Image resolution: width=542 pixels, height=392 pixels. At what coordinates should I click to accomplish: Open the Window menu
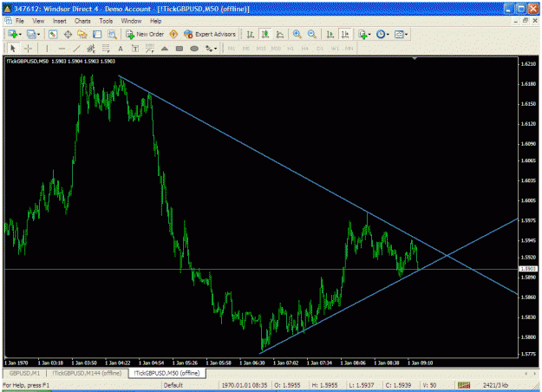point(131,21)
